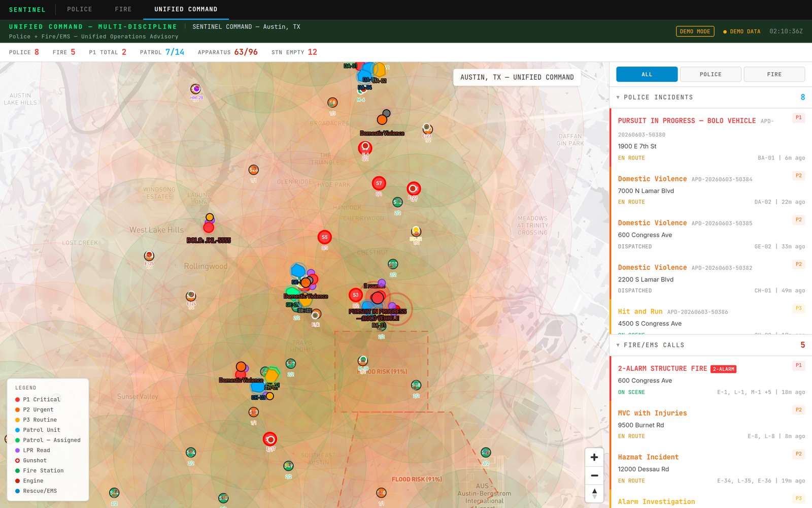The height and width of the screenshot is (508, 812).
Task: Click the Patrol Unit legend swatch
Action: pyautogui.click(x=17, y=430)
